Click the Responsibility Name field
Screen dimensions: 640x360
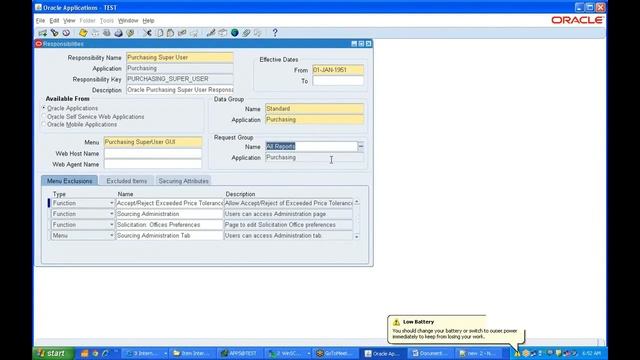click(x=180, y=58)
